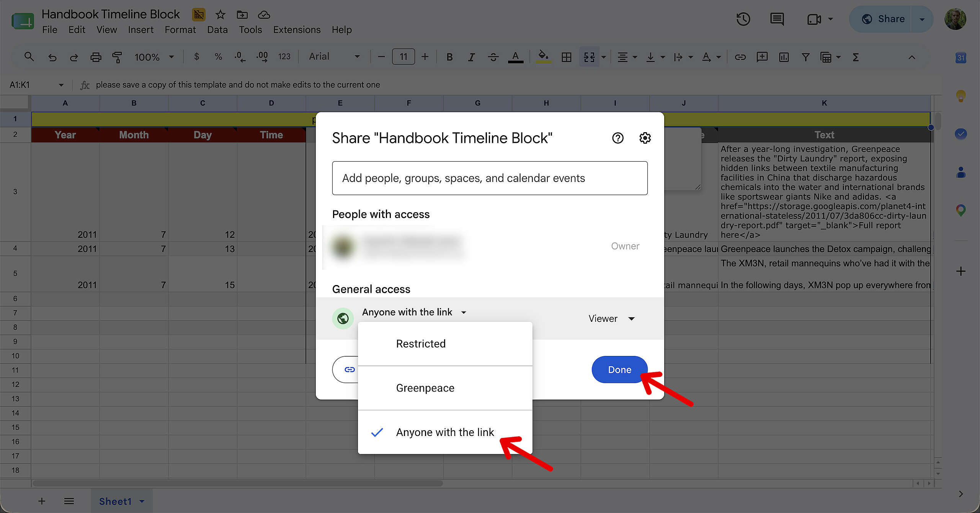
Task: Open horizontal align dropdown
Action: [627, 57]
